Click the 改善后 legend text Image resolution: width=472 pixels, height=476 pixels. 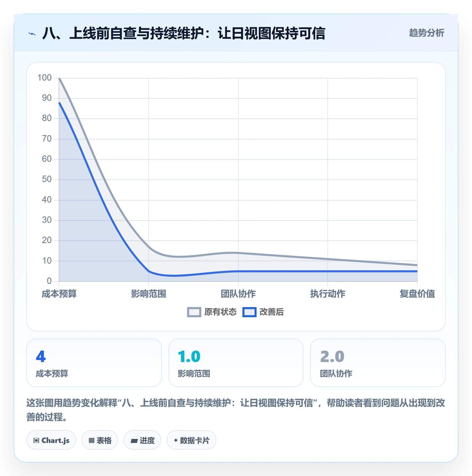point(271,312)
